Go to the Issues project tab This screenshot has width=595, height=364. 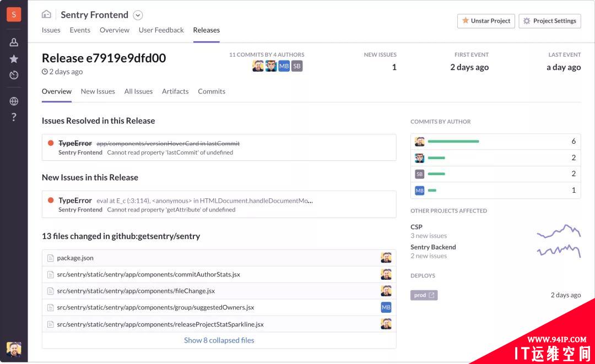(51, 30)
